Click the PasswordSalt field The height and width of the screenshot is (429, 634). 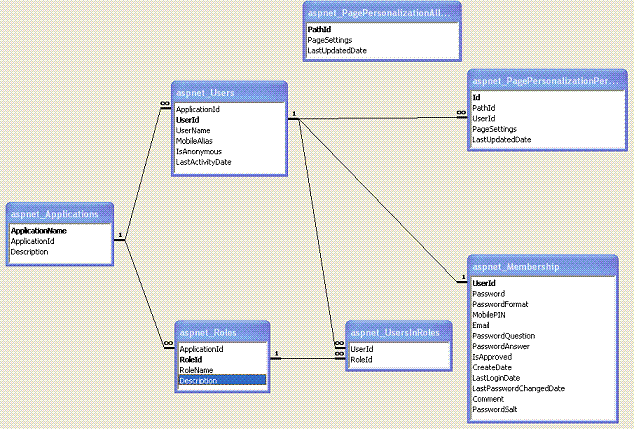pyautogui.click(x=495, y=410)
